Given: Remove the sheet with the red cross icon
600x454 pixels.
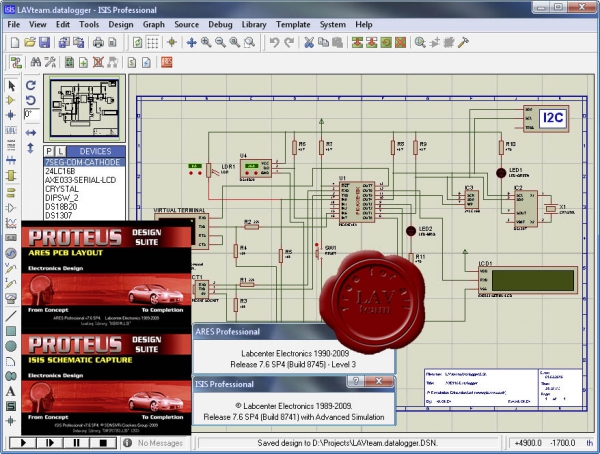Looking at the screenshot, I should (98, 62).
